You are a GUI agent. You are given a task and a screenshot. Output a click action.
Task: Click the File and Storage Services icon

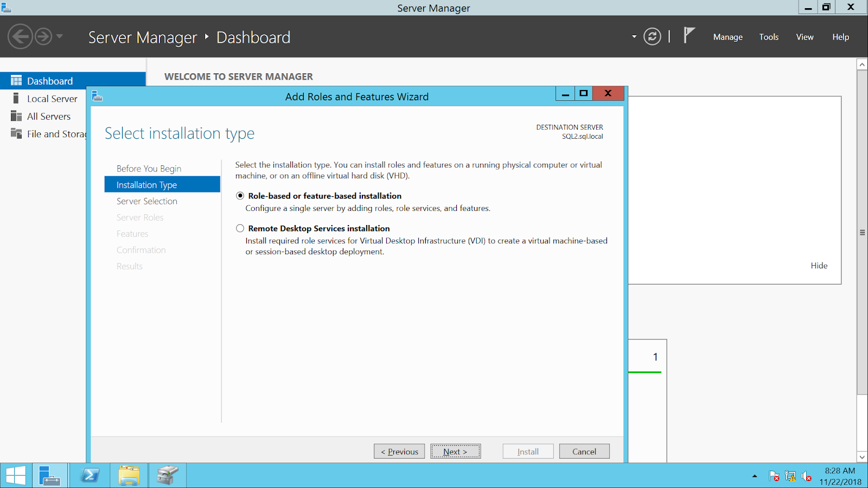coord(16,133)
